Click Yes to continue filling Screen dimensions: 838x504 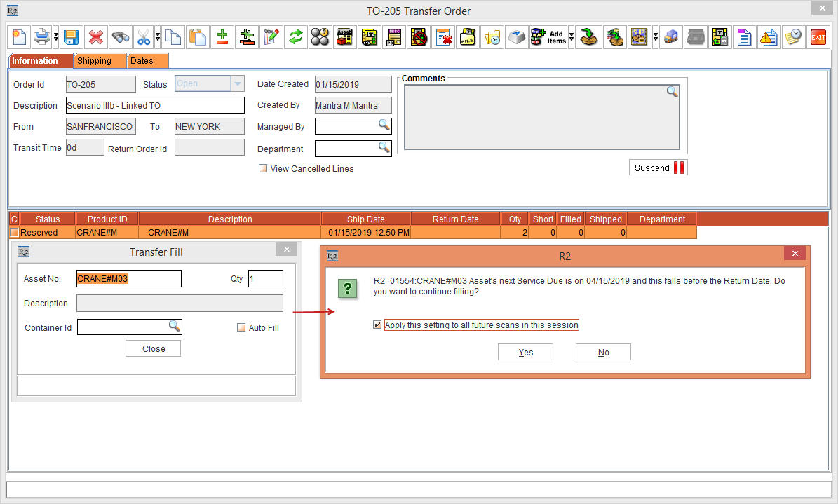525,353
